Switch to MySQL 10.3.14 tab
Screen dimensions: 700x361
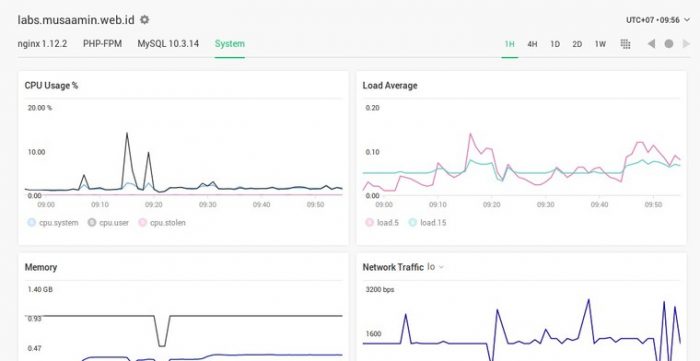pos(168,44)
